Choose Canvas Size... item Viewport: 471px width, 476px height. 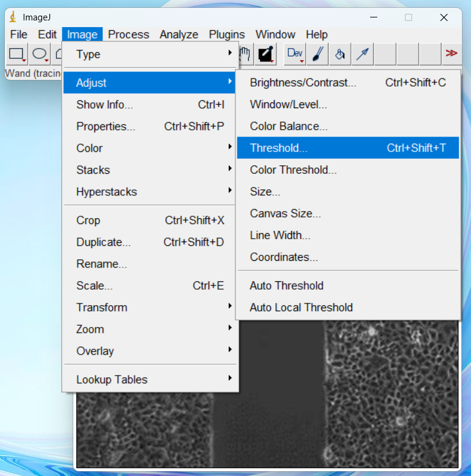[348, 213]
